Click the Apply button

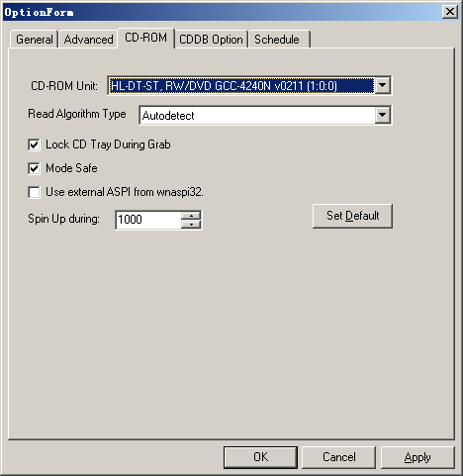point(417,457)
